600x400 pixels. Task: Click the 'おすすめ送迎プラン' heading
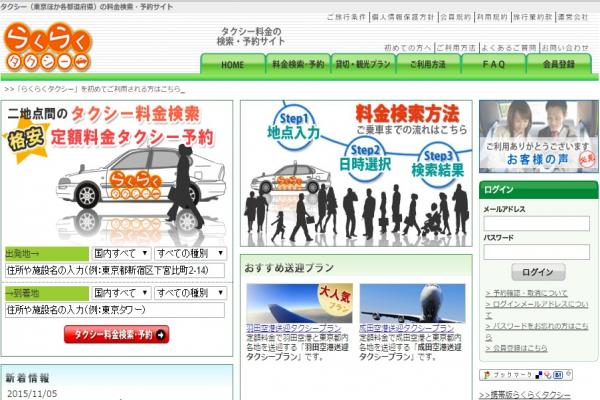point(289,268)
